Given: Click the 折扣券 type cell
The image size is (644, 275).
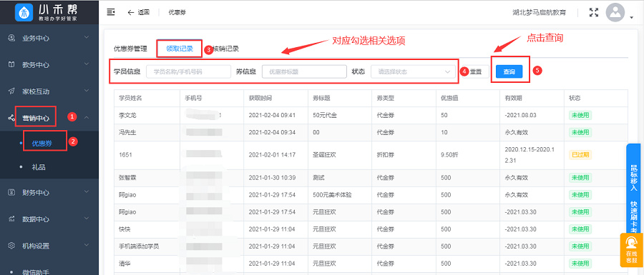Looking at the screenshot, I should pyautogui.click(x=386, y=155).
